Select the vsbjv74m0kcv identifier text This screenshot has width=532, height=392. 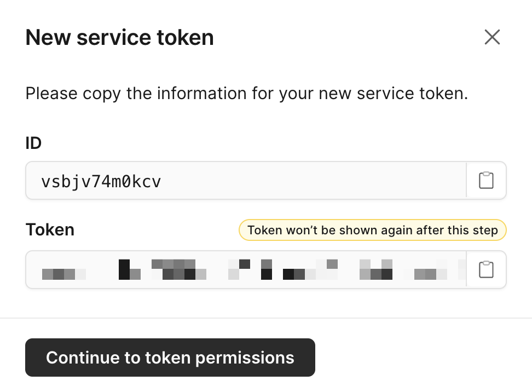pos(101,182)
